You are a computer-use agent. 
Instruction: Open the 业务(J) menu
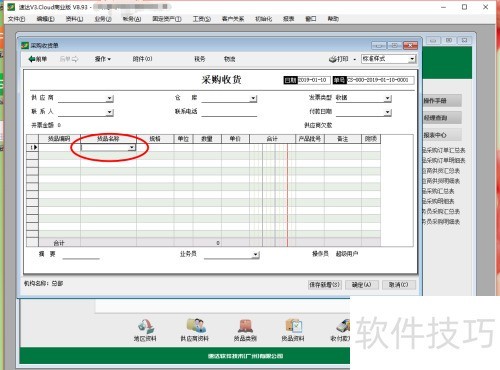pos(103,19)
